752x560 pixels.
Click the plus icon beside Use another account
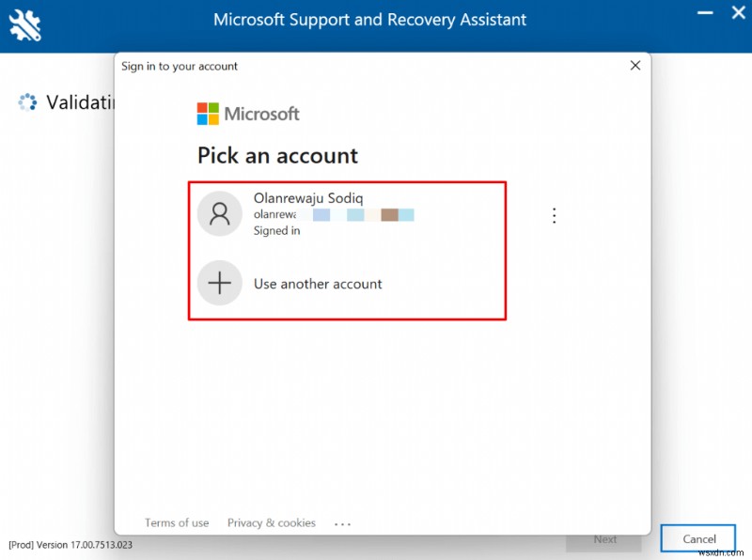click(220, 284)
